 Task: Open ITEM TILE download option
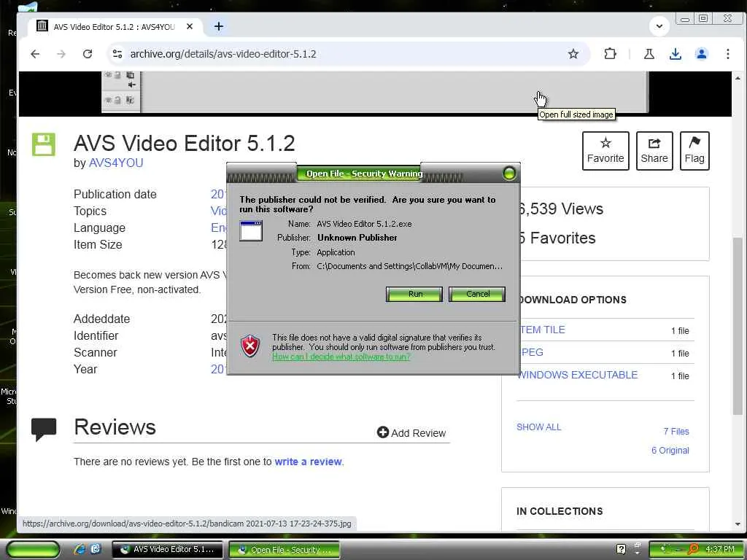click(x=542, y=330)
